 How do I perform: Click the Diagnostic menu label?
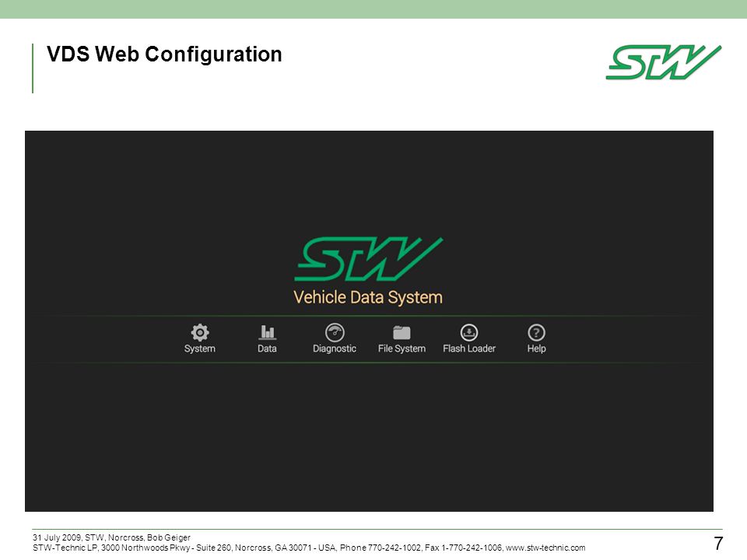335,348
